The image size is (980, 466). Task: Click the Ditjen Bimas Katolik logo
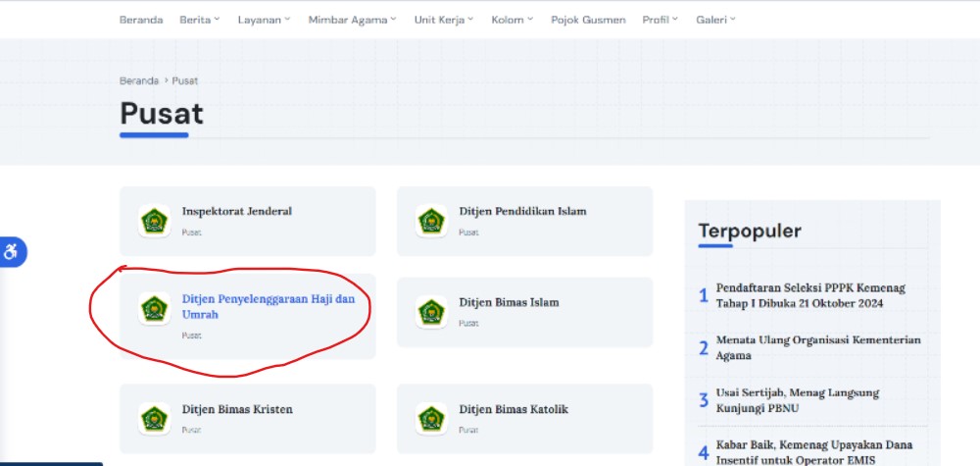(x=431, y=419)
